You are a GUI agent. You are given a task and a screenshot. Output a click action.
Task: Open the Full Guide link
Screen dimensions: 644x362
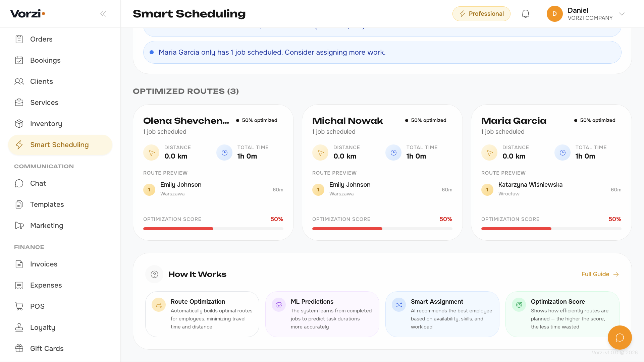[x=600, y=274]
